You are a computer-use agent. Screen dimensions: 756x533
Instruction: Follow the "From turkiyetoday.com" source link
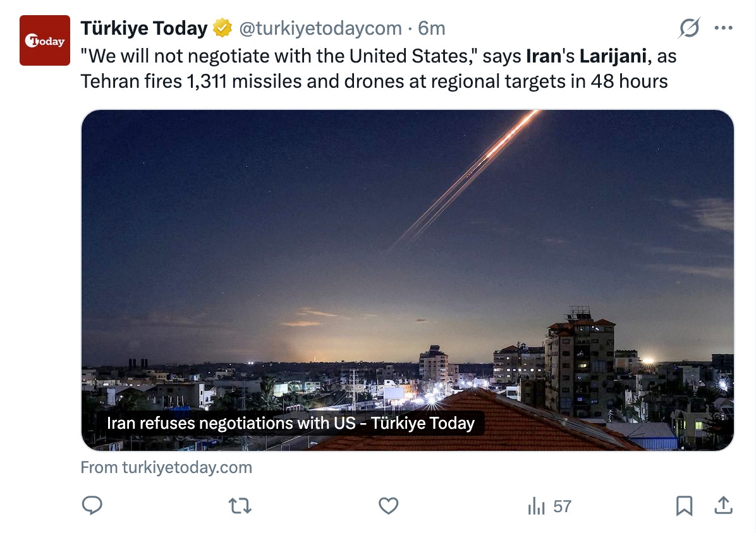[166, 467]
